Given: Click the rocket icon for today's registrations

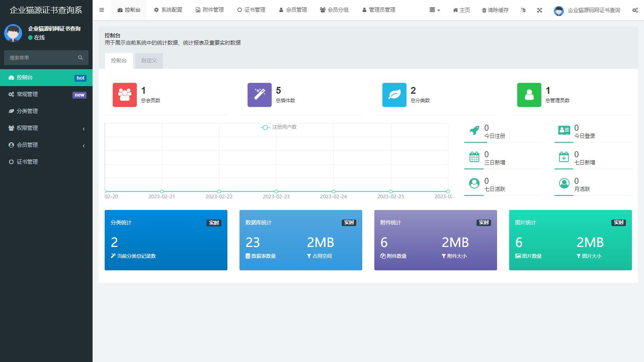Looking at the screenshot, I should coord(475,131).
